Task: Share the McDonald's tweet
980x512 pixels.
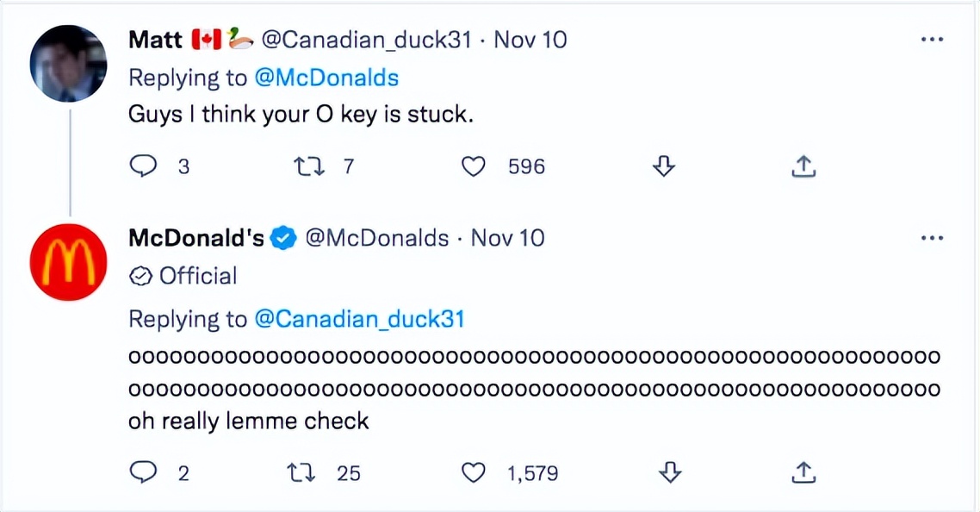Action: click(x=803, y=471)
